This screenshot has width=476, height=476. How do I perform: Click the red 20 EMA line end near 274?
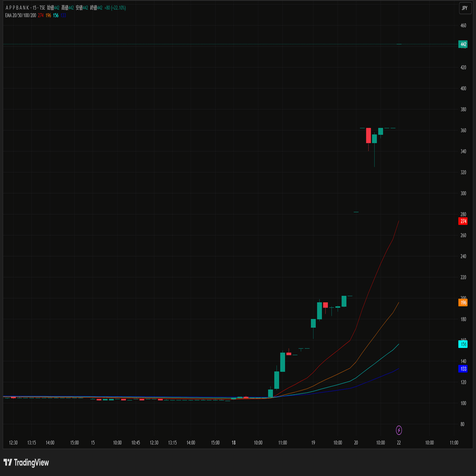pos(398,221)
